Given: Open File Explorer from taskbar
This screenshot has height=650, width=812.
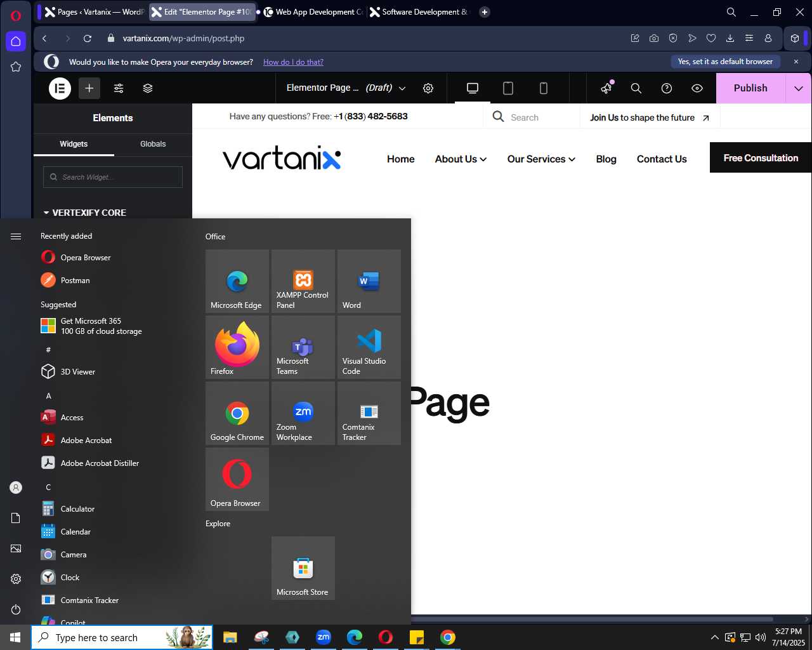Looking at the screenshot, I should click(x=230, y=637).
